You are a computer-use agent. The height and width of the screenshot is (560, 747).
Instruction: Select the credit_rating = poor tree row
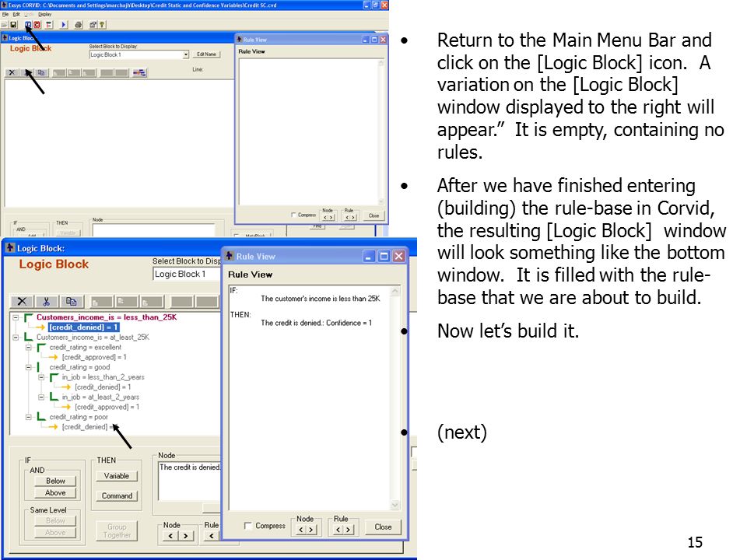tap(79, 417)
